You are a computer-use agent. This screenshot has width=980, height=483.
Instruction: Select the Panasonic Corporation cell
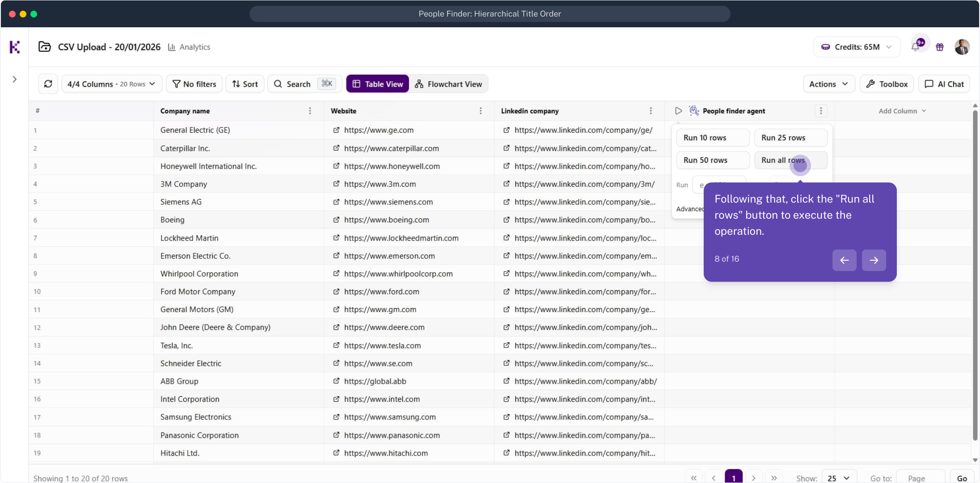[239, 435]
